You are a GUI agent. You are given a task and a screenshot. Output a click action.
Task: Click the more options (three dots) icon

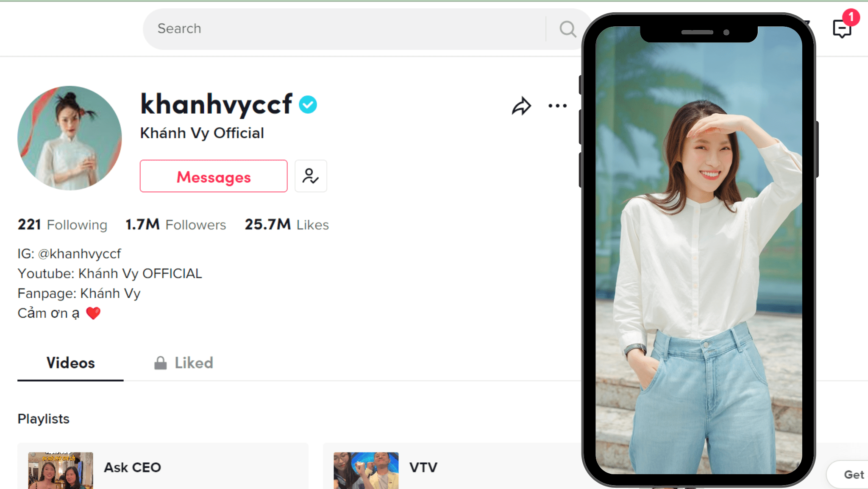(x=557, y=106)
